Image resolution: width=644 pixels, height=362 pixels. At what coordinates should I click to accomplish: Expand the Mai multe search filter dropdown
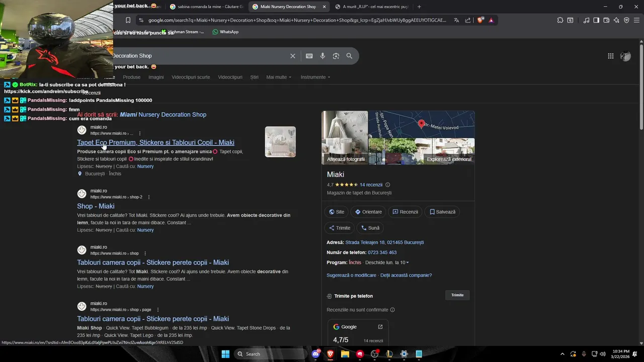tap(279, 77)
